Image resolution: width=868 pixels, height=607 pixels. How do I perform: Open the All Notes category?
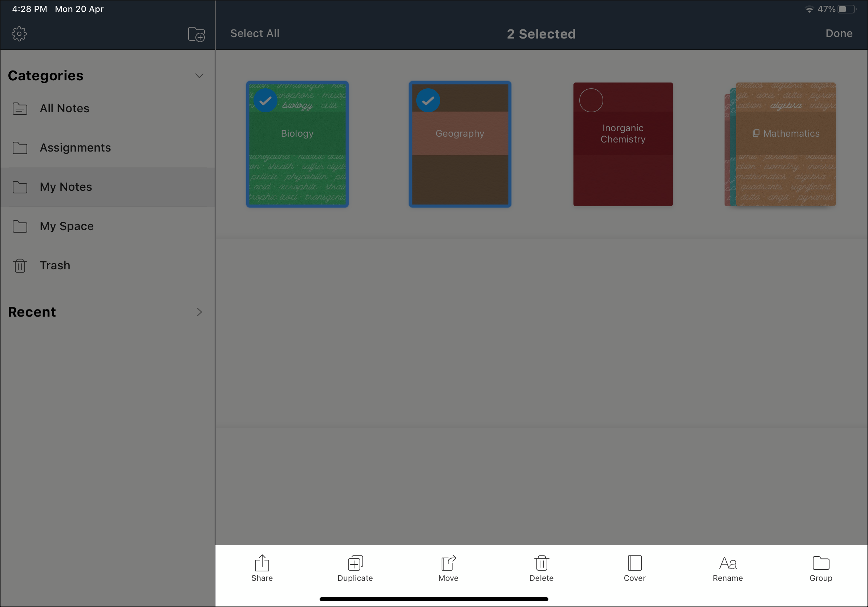pyautogui.click(x=108, y=109)
